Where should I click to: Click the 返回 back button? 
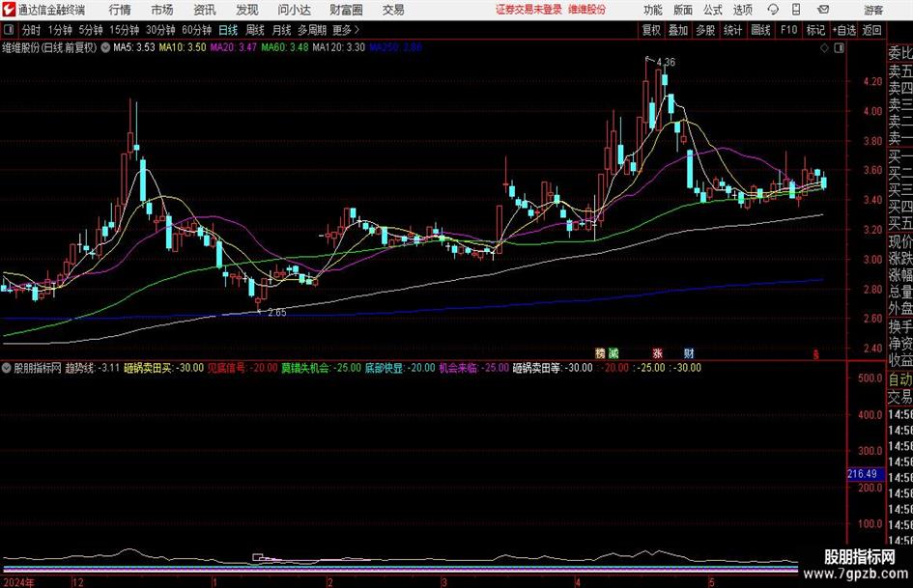pyautogui.click(x=871, y=30)
